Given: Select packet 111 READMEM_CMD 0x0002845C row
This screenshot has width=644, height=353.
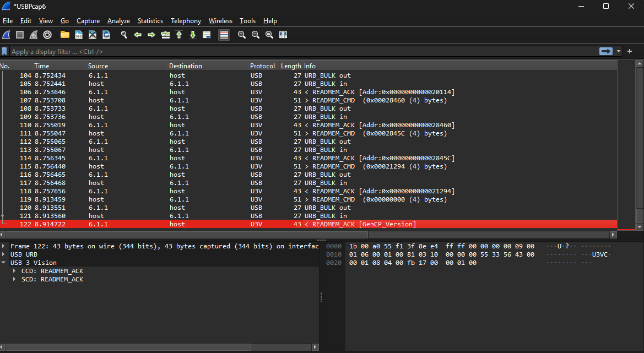Looking at the screenshot, I should pyautogui.click(x=309, y=133).
